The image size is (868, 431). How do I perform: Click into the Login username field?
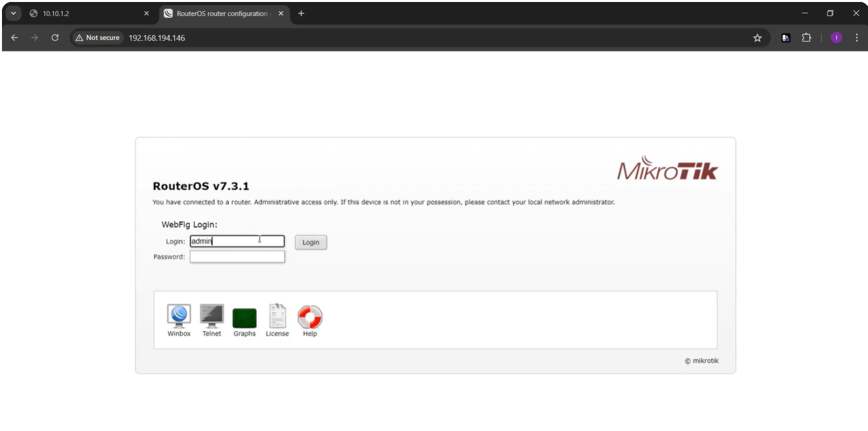(237, 242)
